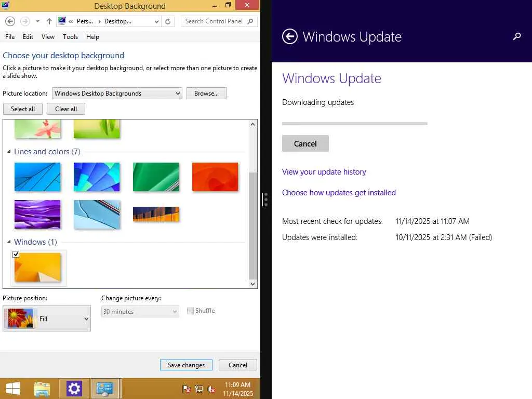Open Picture location dropdown

pos(117,94)
